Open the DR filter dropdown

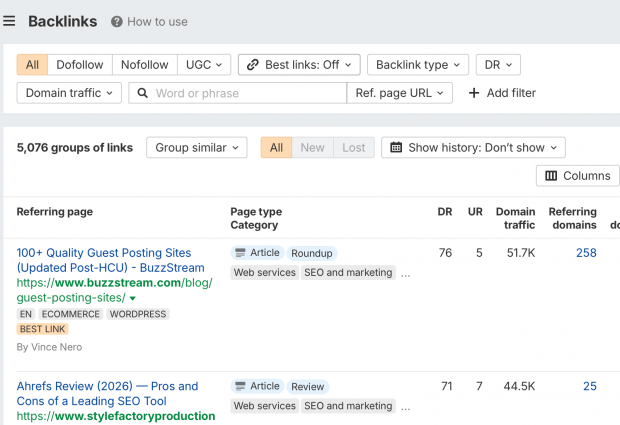coord(497,65)
